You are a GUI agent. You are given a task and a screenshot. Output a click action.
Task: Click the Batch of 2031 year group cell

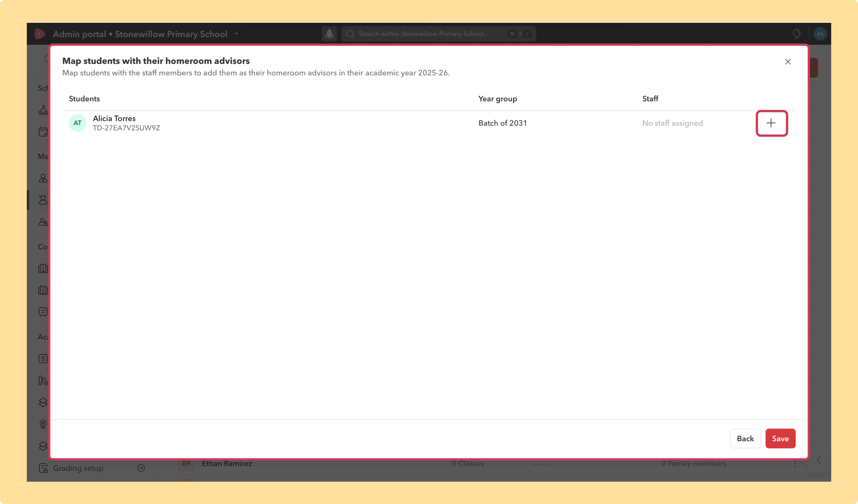503,123
